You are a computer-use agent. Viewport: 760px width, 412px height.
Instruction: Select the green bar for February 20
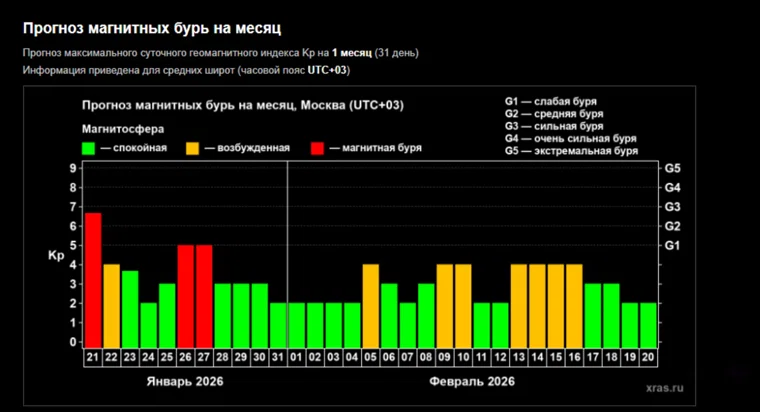click(648, 323)
